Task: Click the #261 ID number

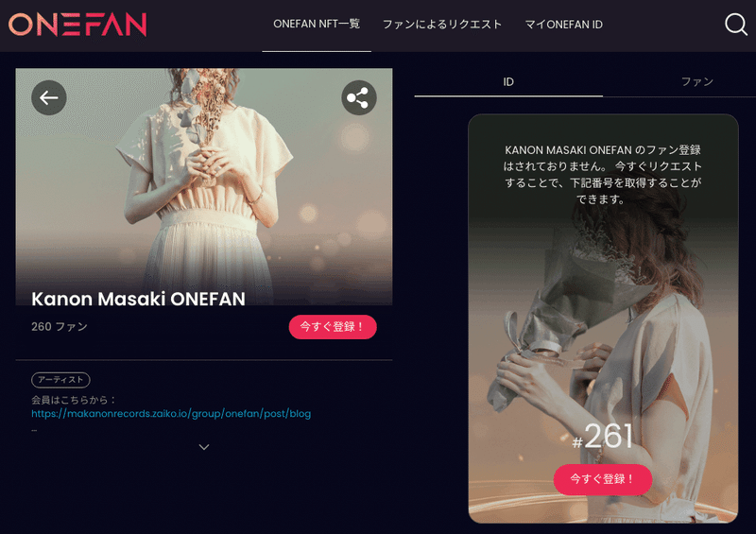Action: (602, 437)
